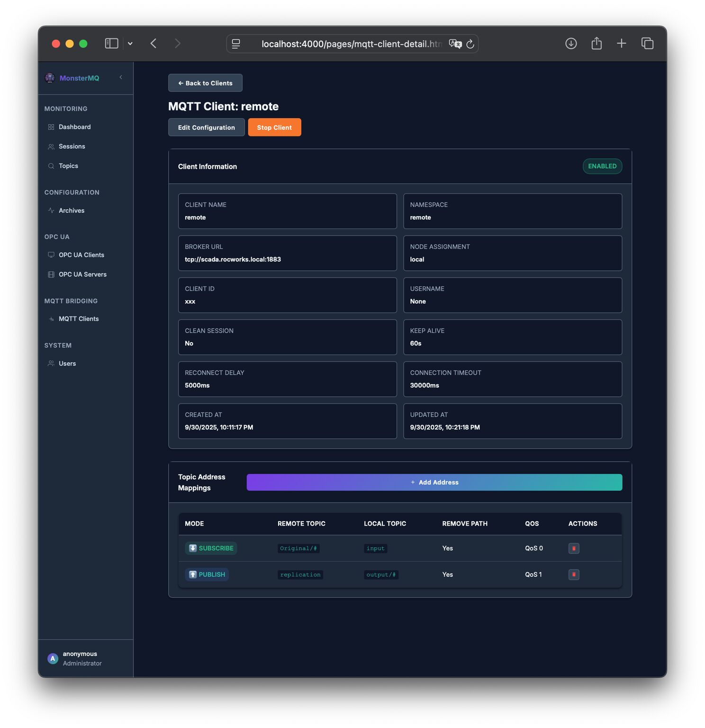Screen dimensions: 705x728
Task: Open the sidebar tab group dropdown
Action: pyautogui.click(x=130, y=44)
